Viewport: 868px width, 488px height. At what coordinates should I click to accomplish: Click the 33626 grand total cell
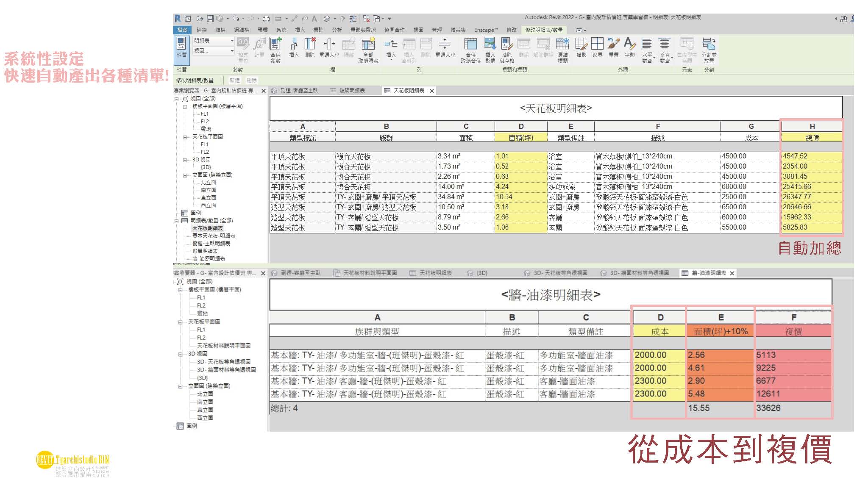pyautogui.click(x=793, y=408)
